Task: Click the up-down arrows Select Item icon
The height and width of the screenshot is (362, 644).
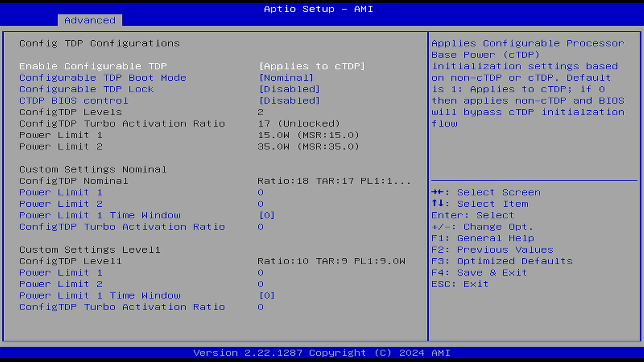Action: point(438,204)
